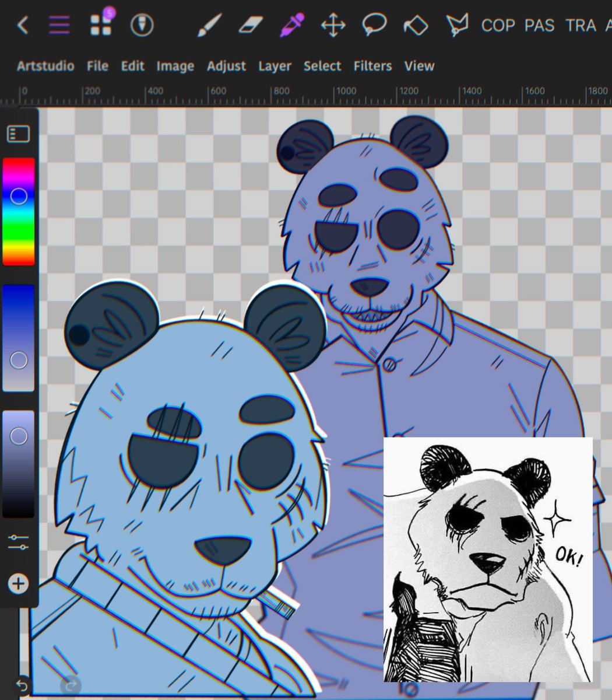Pick the Polygonal lasso tool

tap(458, 23)
